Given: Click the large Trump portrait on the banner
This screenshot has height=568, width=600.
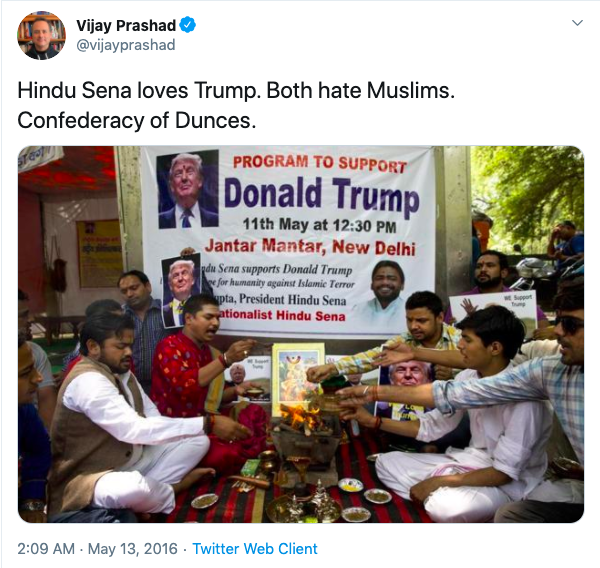Looking at the screenshot, I should [x=188, y=189].
